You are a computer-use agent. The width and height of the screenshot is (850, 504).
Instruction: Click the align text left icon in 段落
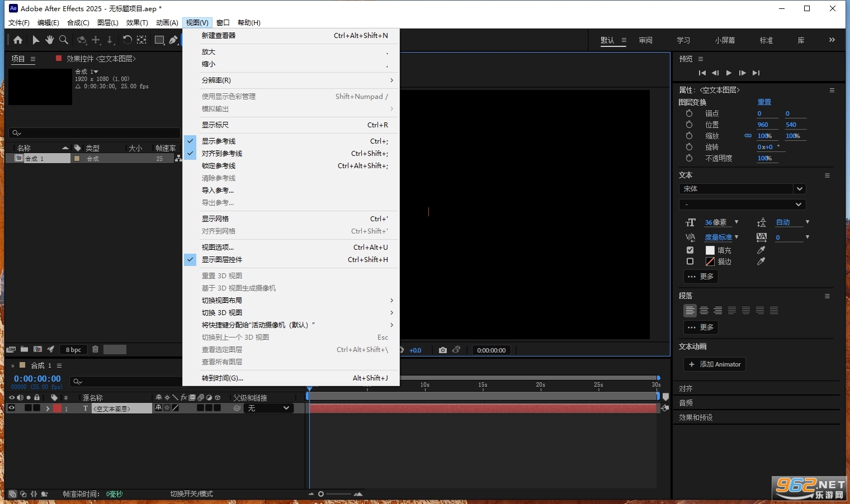click(690, 311)
